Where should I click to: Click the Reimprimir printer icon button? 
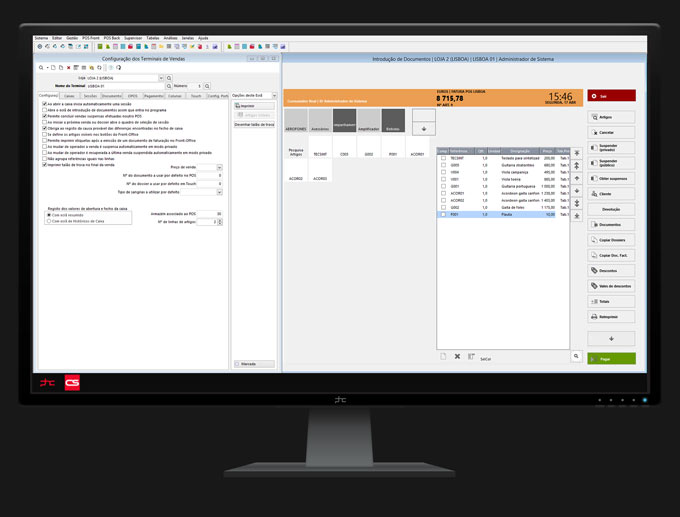coord(612,316)
